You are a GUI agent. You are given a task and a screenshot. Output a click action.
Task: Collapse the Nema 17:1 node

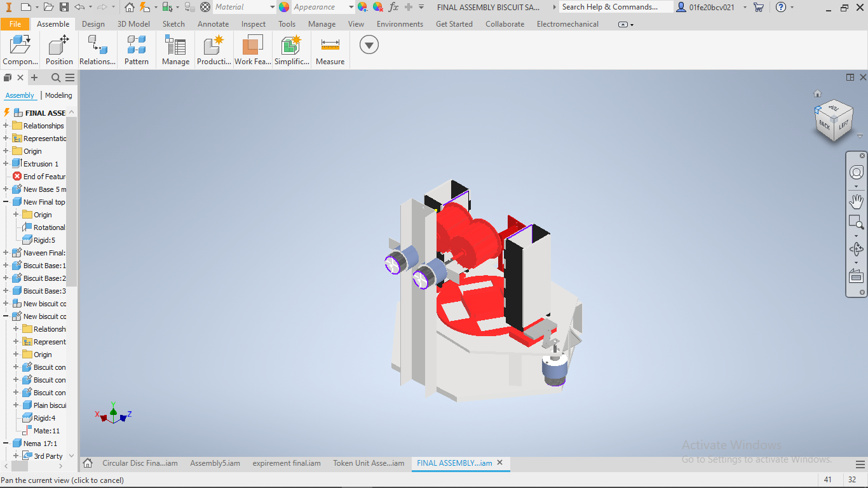coord(6,444)
